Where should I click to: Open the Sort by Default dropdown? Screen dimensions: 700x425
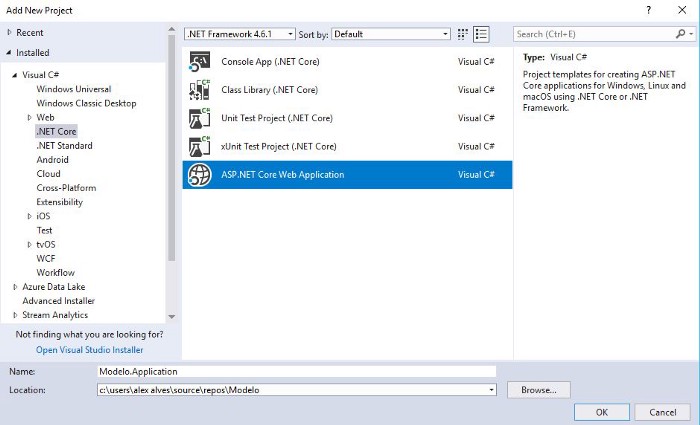391,34
